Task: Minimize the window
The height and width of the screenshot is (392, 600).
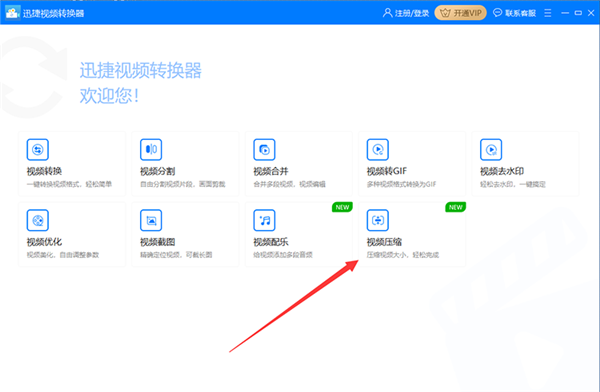Action: (565, 13)
